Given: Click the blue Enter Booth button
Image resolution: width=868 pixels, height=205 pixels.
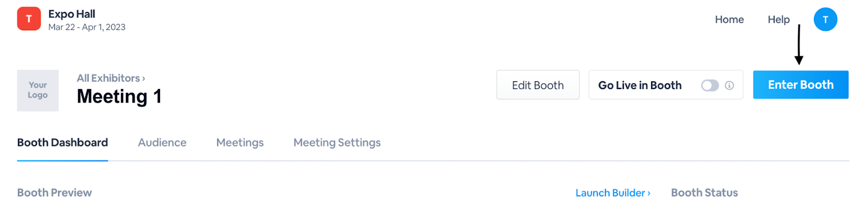Looking at the screenshot, I should tap(800, 85).
